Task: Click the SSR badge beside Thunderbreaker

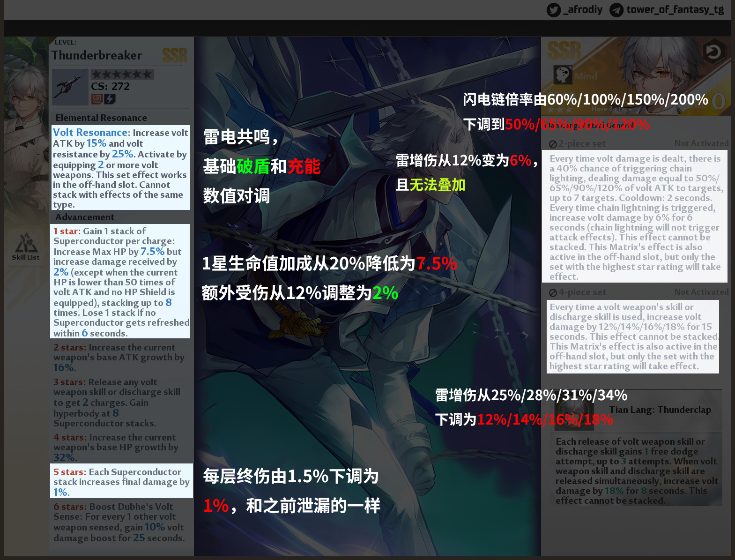Action: point(175,55)
